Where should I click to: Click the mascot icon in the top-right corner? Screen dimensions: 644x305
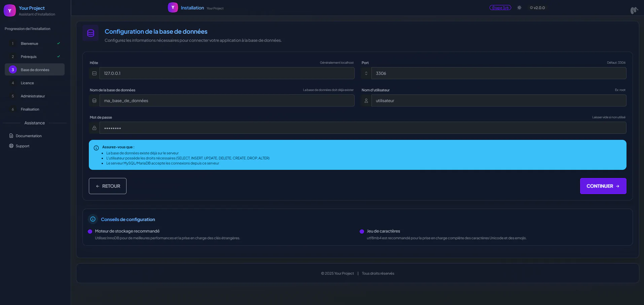coord(634,10)
